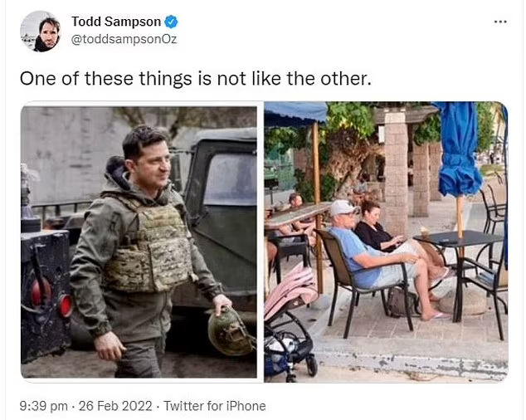Select the tweet text about these things
Screen dimensions: 526x420
click(x=196, y=79)
